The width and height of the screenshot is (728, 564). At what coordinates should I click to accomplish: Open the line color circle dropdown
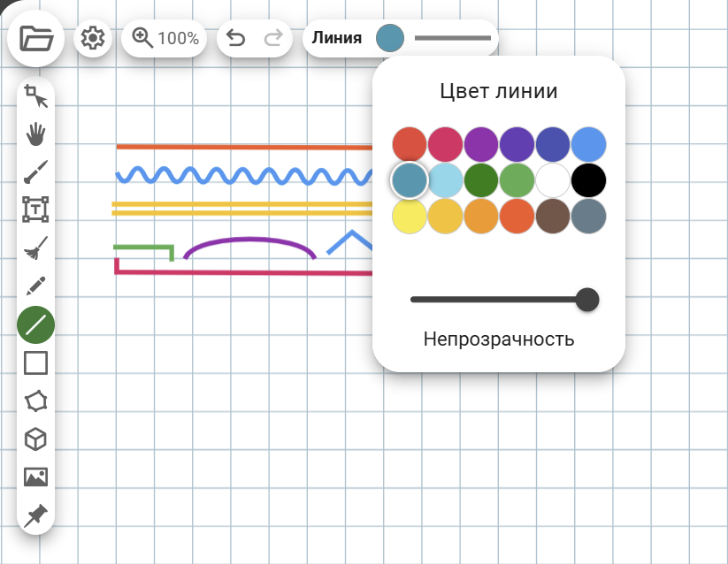click(x=390, y=38)
